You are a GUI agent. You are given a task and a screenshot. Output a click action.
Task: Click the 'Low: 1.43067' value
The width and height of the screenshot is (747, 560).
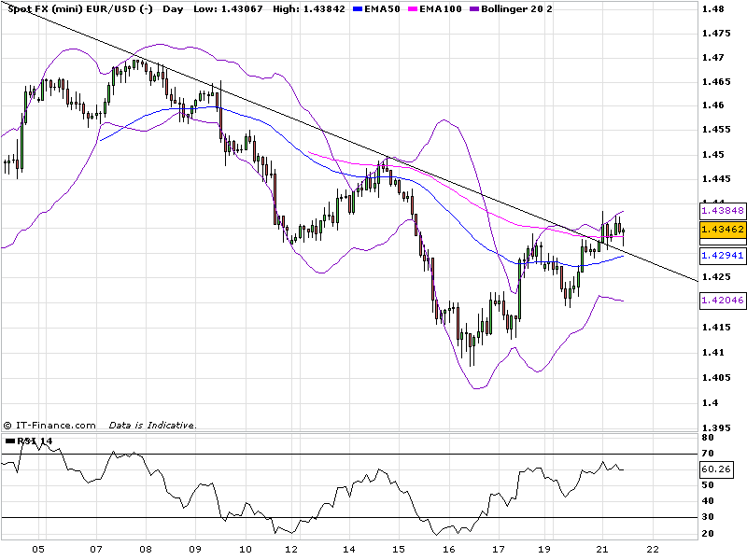click(x=228, y=9)
